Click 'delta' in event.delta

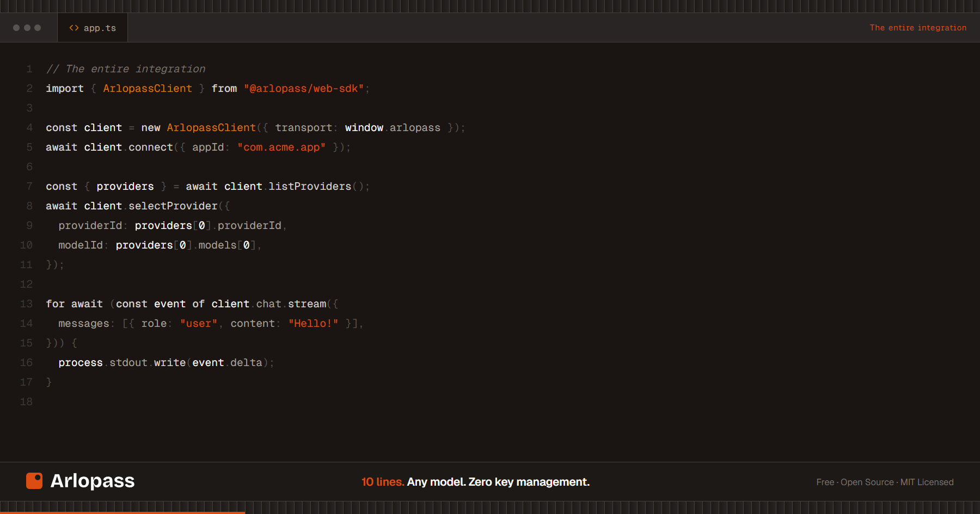coord(246,363)
